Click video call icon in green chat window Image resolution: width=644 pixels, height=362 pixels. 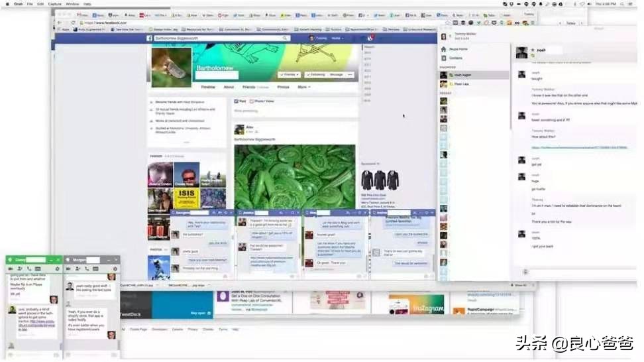pos(10,269)
